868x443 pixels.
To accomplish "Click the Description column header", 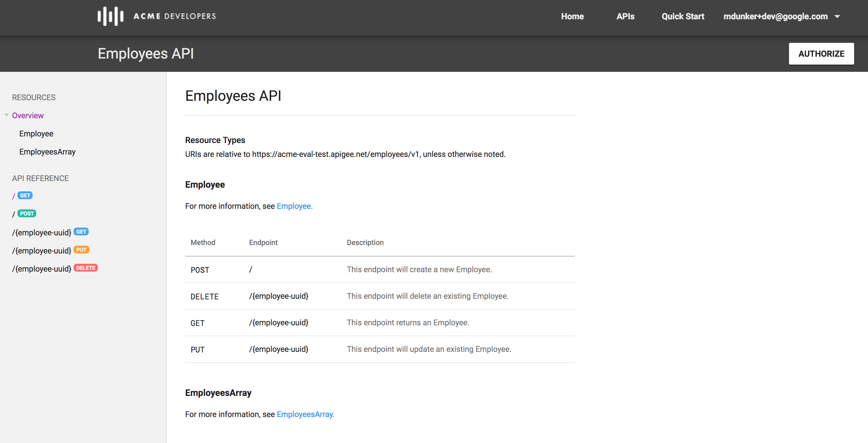I will point(365,242).
